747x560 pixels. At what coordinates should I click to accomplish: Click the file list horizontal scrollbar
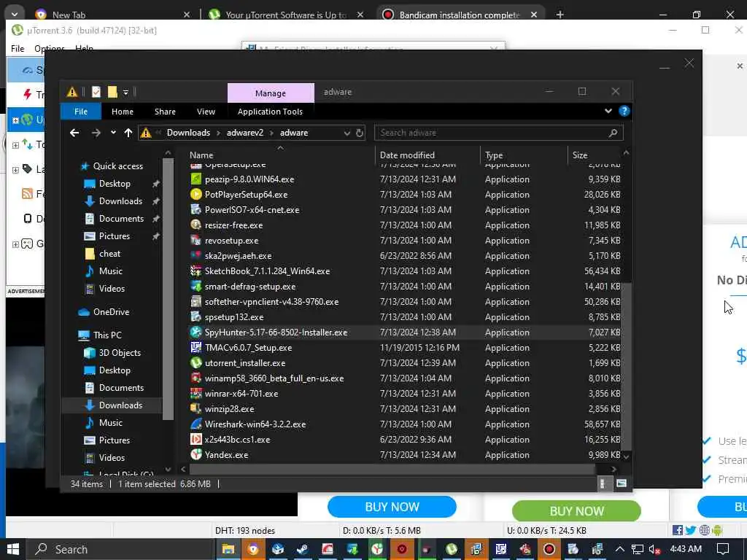tap(392, 469)
